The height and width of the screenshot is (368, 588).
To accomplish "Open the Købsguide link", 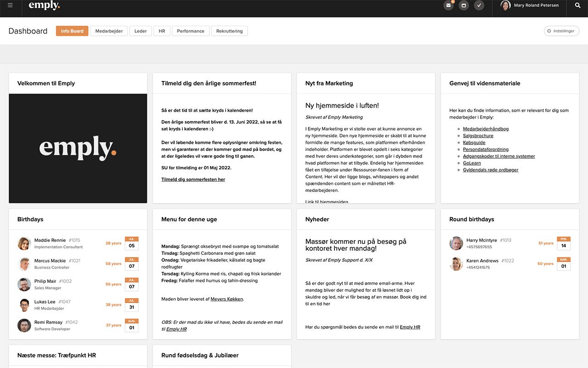I will [x=474, y=143].
